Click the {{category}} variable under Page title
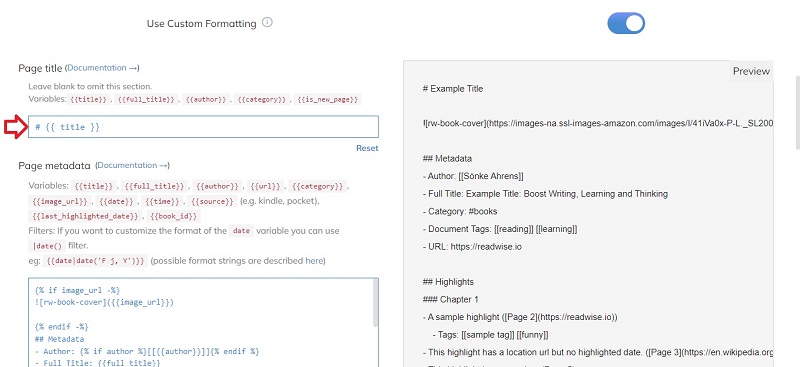Image resolution: width=800 pixels, height=367 pixels. click(262, 100)
